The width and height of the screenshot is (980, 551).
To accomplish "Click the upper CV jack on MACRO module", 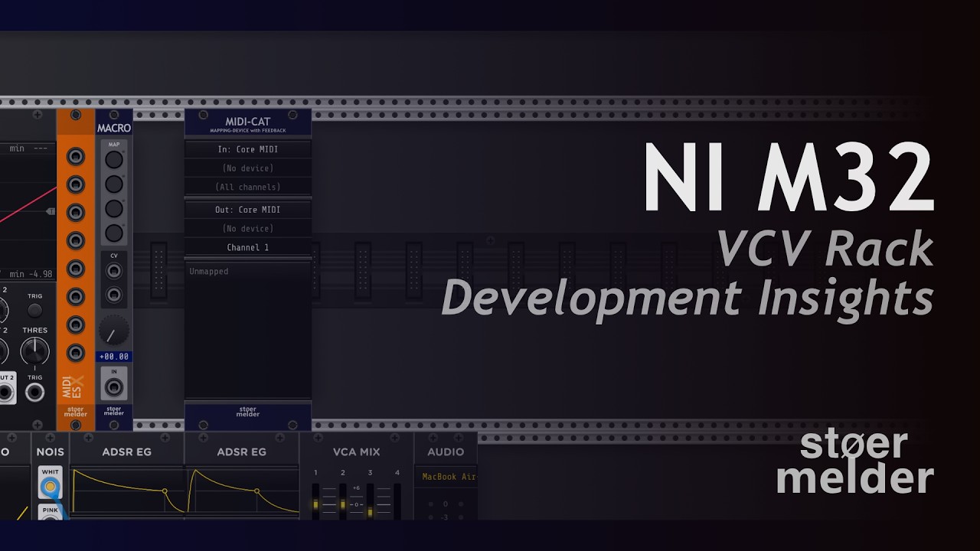I will coord(114,270).
